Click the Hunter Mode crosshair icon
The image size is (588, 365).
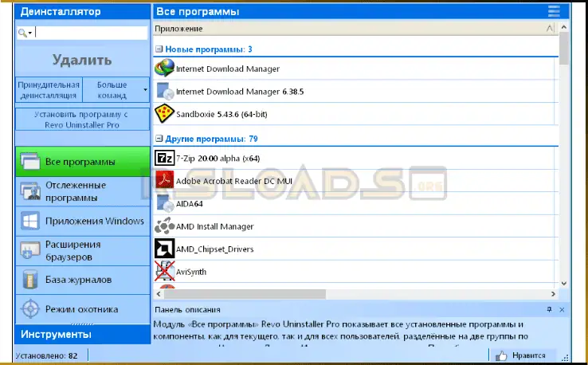click(x=30, y=309)
